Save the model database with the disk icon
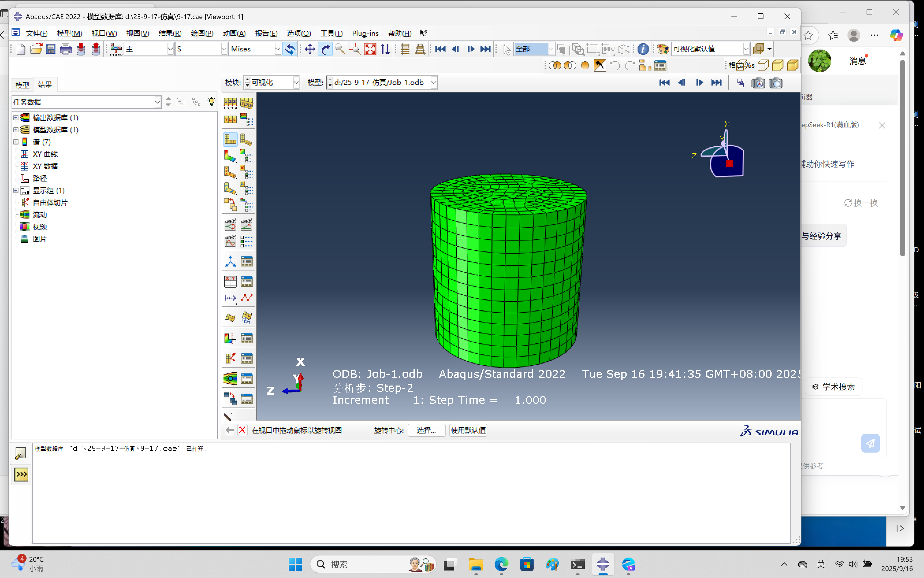Screen dimensions: 924x578 51,49
